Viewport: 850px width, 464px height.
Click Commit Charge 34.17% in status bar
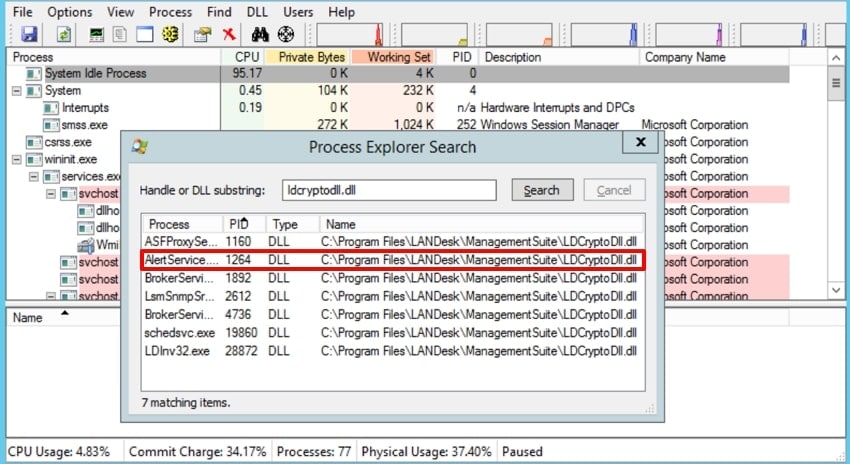tap(198, 452)
